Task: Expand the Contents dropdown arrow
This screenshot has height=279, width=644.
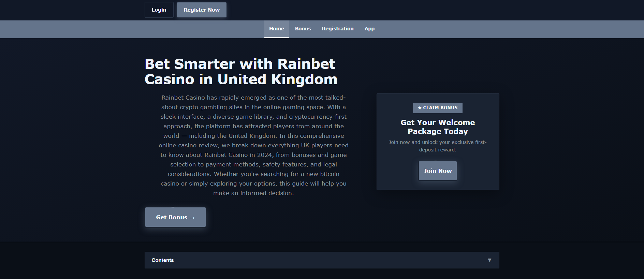Action: 489,260
